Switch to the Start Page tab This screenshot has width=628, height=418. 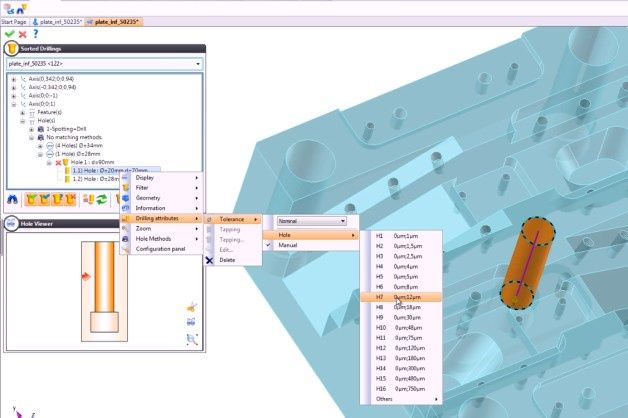pyautogui.click(x=14, y=22)
